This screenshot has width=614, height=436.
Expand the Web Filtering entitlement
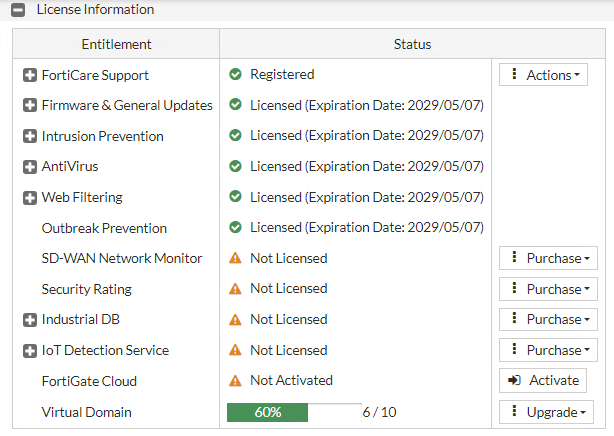click(x=30, y=198)
